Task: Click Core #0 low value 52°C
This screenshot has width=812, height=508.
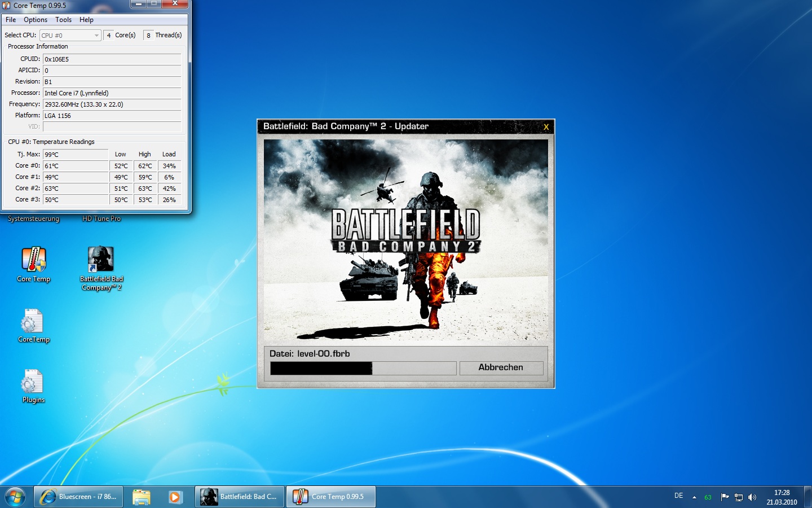Action: tap(121, 166)
